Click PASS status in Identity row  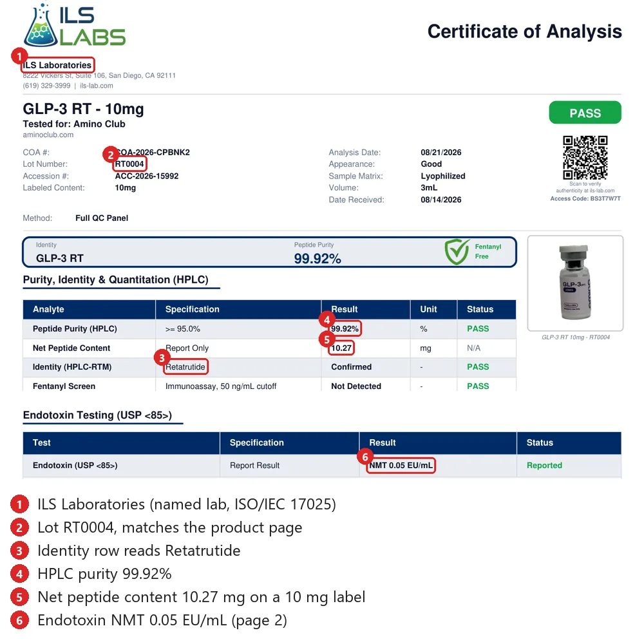coord(478,367)
